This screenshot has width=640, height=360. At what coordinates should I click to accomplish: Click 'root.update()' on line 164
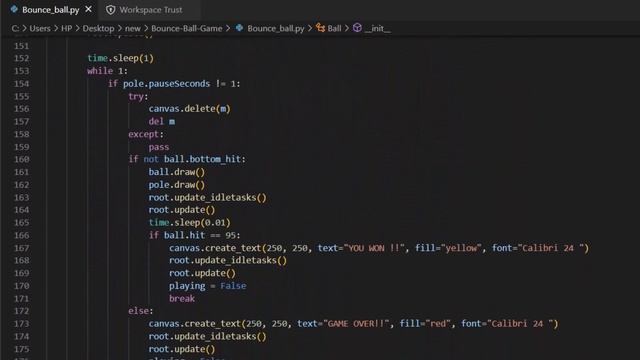182,210
